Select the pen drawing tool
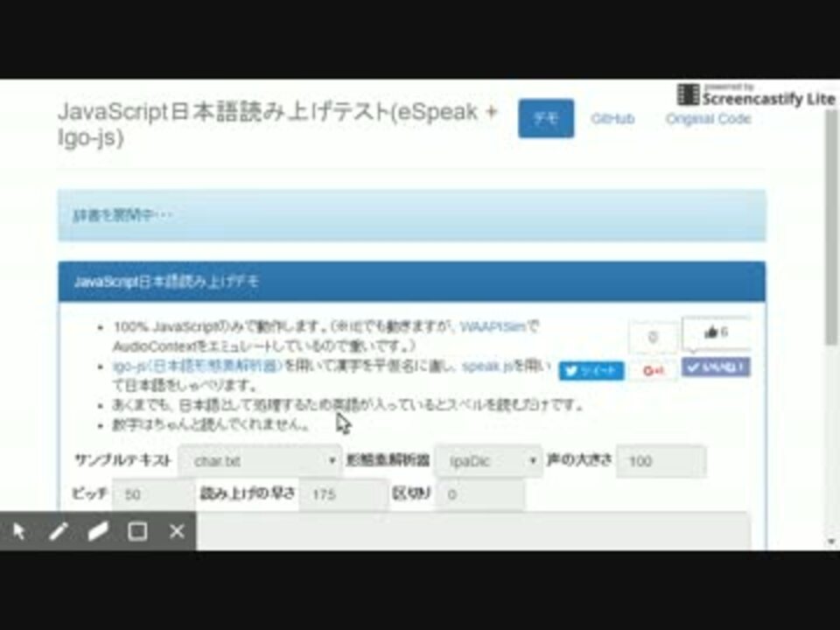Screen dimensions: 840x630 click(x=59, y=530)
